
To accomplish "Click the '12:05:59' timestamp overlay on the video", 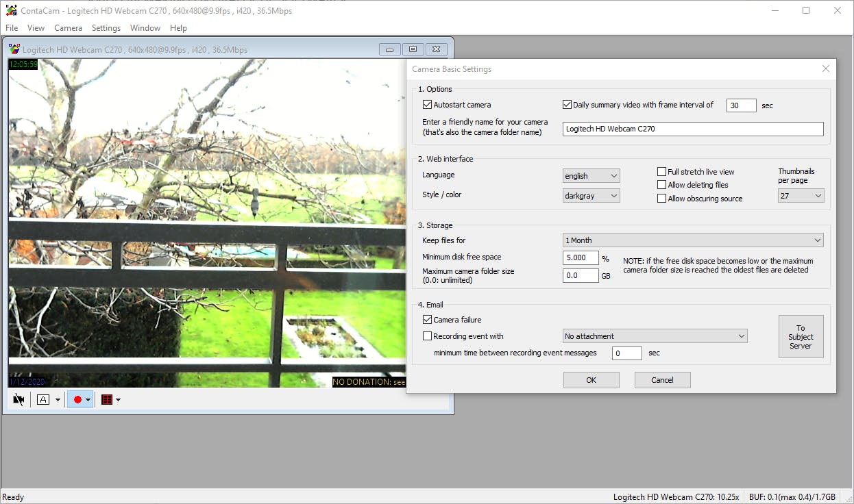I will point(23,64).
